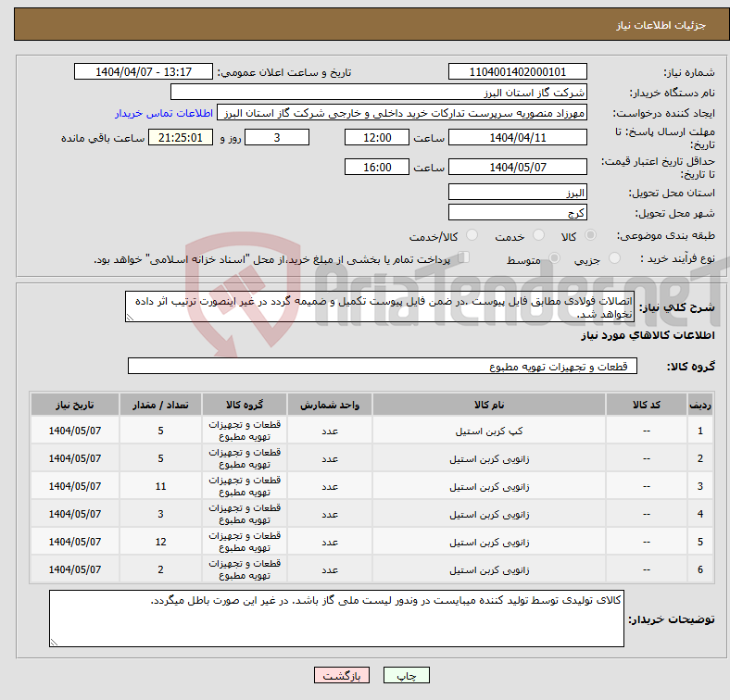Click the نام کالا column header

pyautogui.click(x=489, y=405)
